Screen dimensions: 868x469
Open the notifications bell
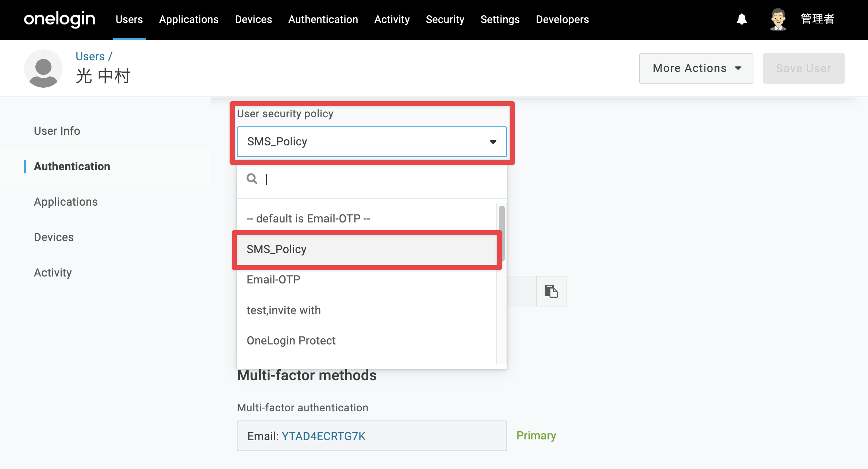click(x=742, y=19)
